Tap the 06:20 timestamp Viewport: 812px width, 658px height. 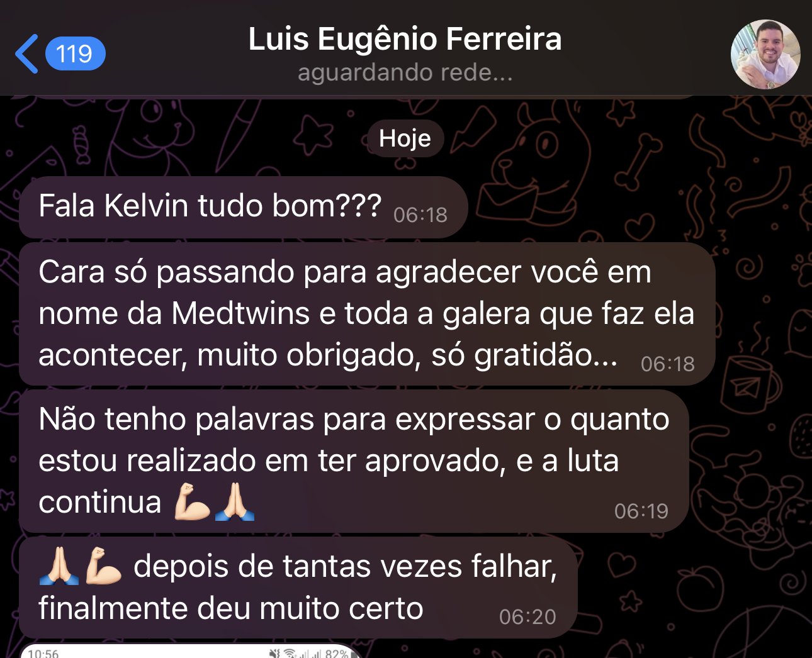coord(527,616)
